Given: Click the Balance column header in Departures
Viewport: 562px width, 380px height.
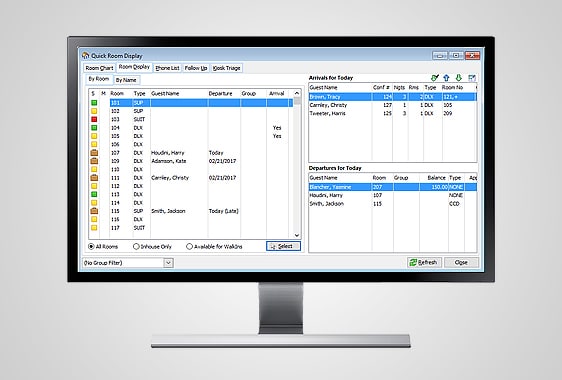Looking at the screenshot, I should pyautogui.click(x=437, y=178).
